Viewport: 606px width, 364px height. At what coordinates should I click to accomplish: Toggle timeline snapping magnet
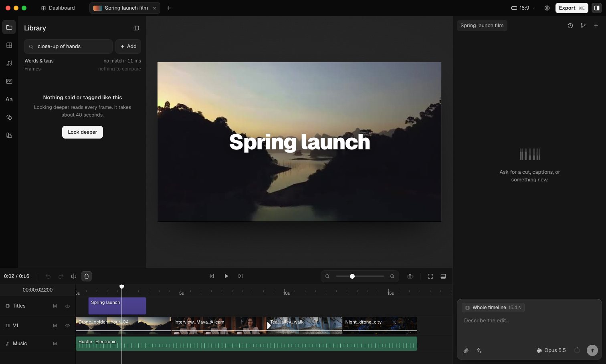point(87,276)
